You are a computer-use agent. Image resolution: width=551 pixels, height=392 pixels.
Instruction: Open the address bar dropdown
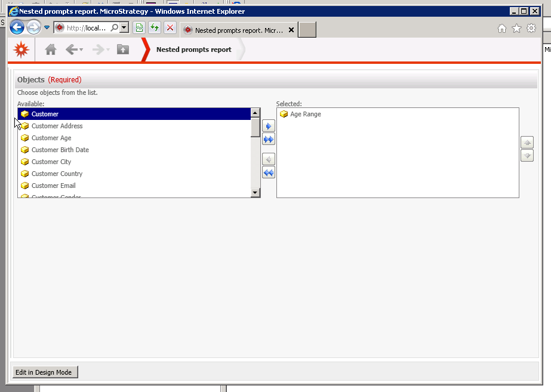click(123, 27)
